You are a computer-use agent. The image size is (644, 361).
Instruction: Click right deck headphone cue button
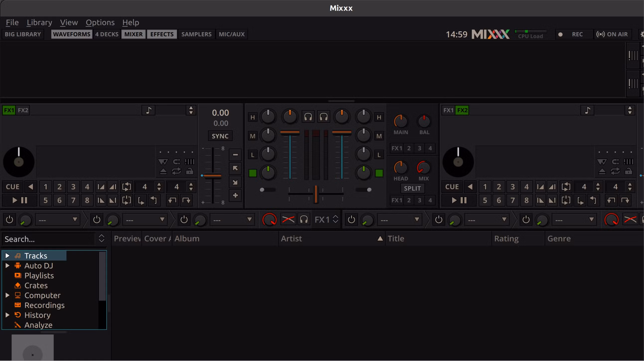tap(323, 117)
